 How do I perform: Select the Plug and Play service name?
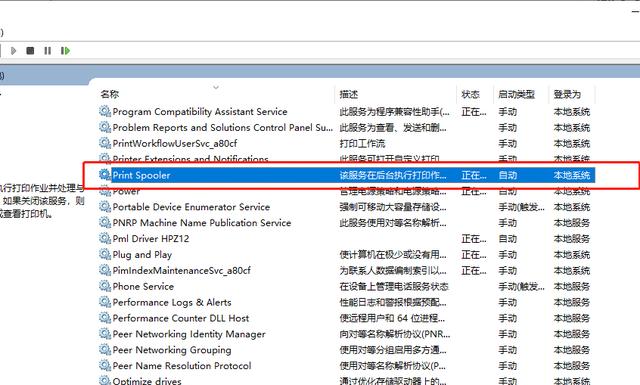point(142,255)
